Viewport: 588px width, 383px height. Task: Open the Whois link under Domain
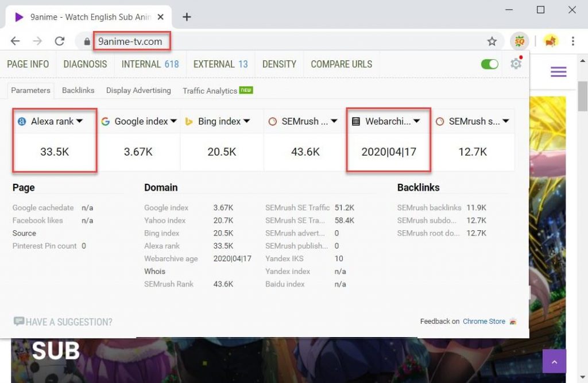[154, 271]
